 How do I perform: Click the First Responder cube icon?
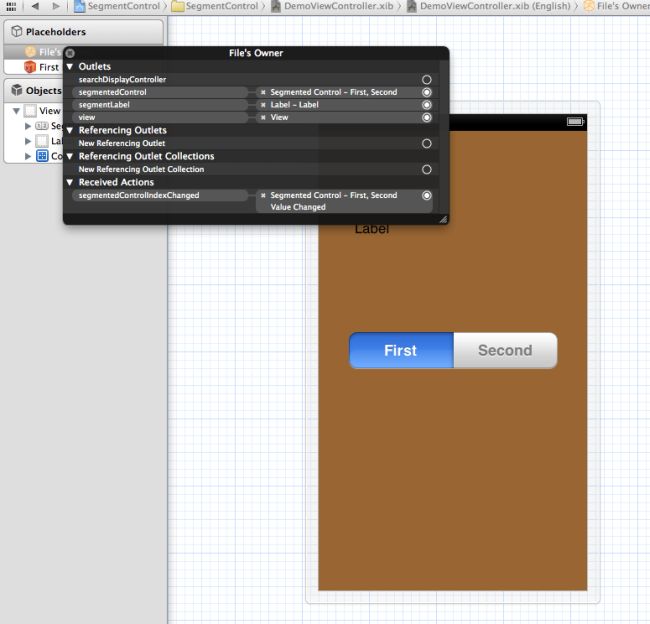(x=30, y=67)
